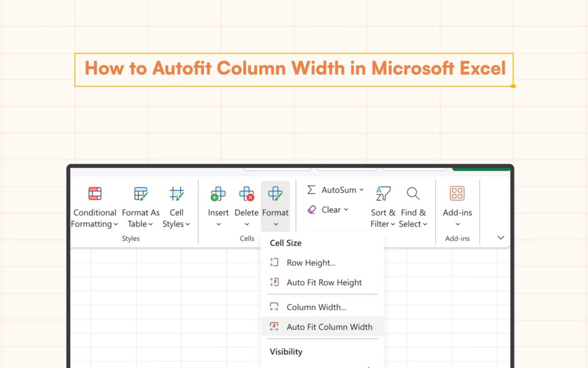Click the Find & Select magnifier icon
Screen dimensions: 588x368
pos(413,194)
